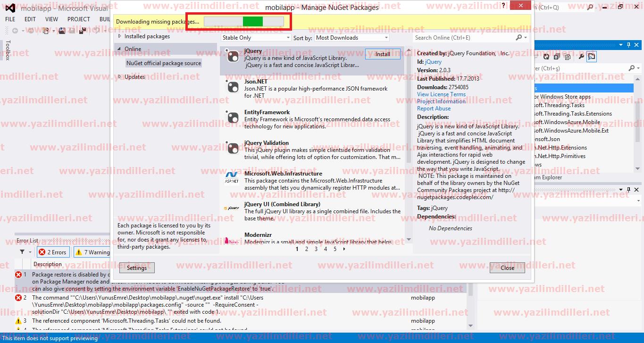Select the Json.NET package icon
Screen dimensions: 644x343
click(233, 87)
